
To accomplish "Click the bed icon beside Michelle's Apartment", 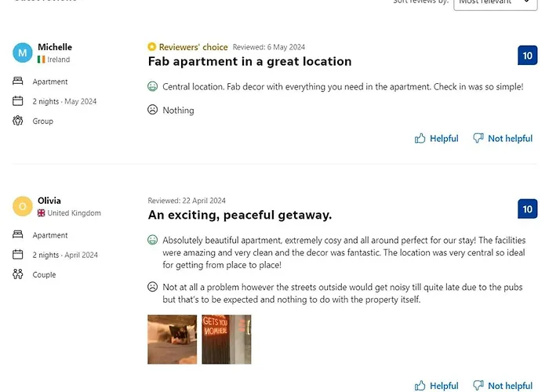I will click(x=18, y=82).
